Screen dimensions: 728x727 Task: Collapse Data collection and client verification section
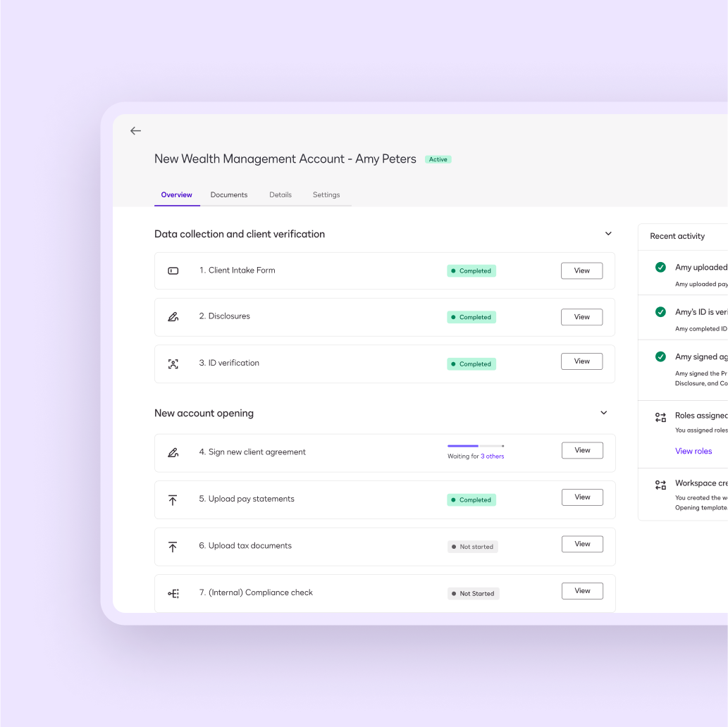click(x=608, y=233)
